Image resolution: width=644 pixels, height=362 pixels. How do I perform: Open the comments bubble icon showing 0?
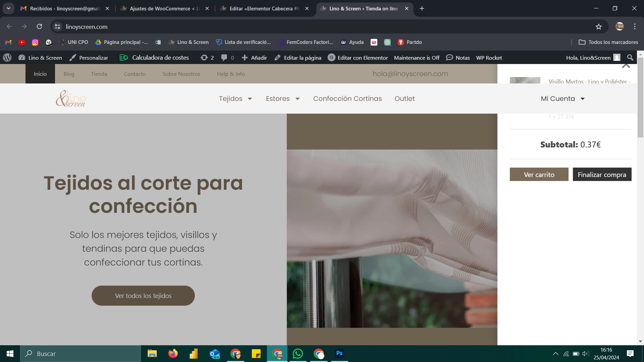(227, 58)
